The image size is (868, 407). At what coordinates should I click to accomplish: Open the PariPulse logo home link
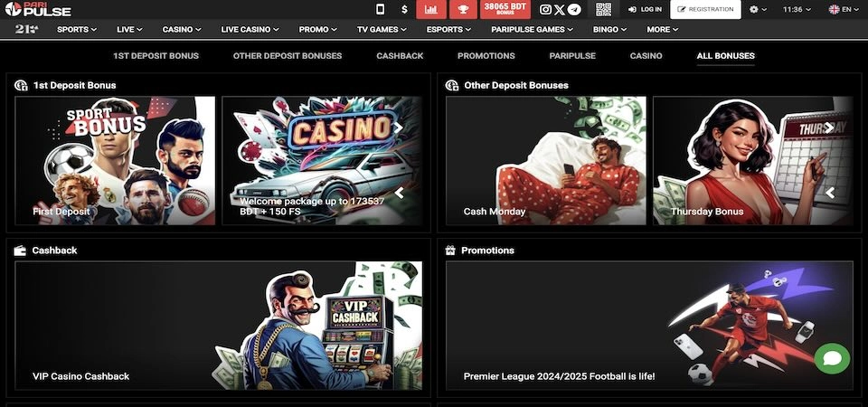pos(38,9)
